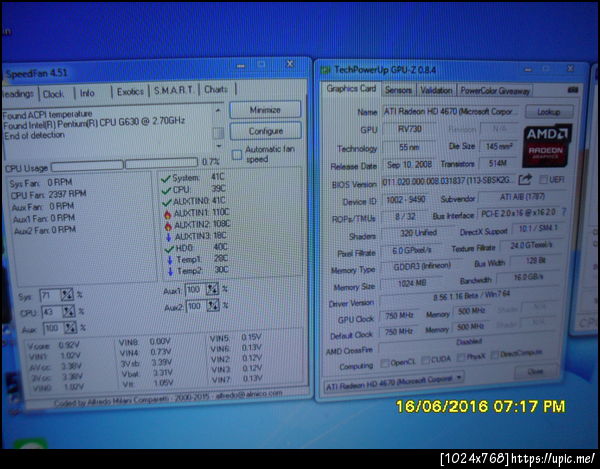This screenshot has height=469, width=600.
Task: Click the BIOS Version value field
Action: [x=448, y=181]
